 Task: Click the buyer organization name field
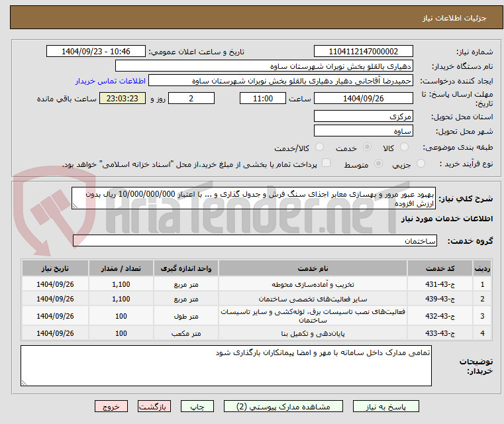264,66
